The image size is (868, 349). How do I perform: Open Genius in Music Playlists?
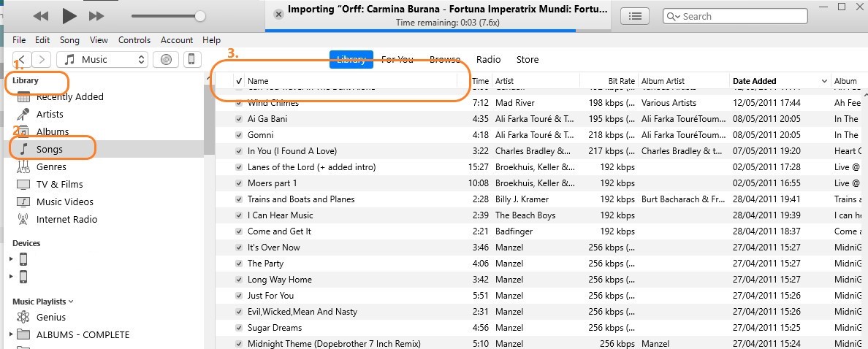click(x=51, y=318)
